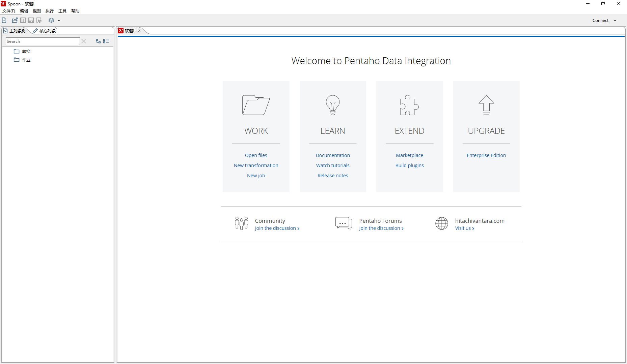Viewport: 627px width, 364px height.
Task: Click the LEARN lightbulb icon
Action: click(x=333, y=105)
